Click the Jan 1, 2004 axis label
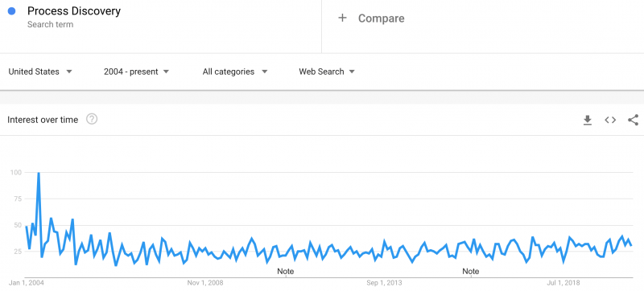Screen dimensions: 644x291 [27, 283]
